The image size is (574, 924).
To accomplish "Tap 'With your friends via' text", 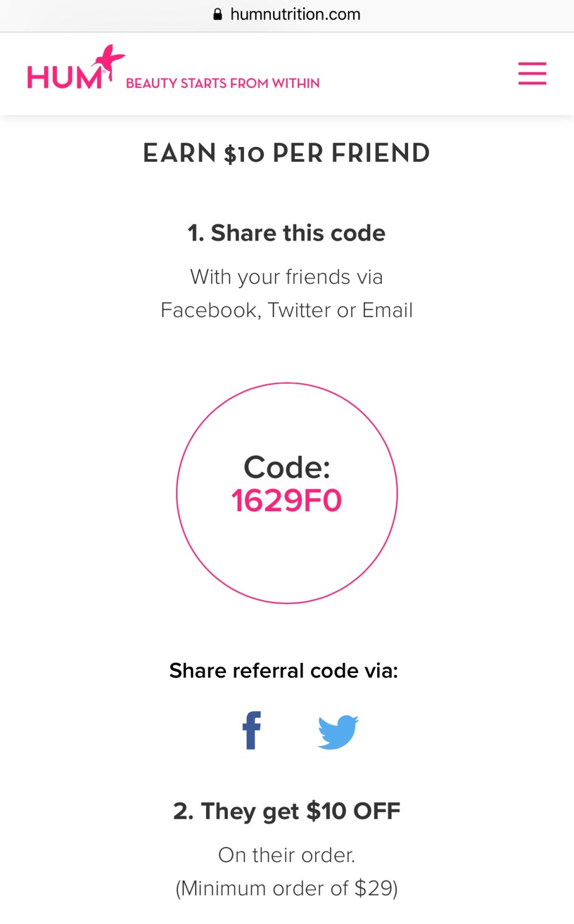I will (x=286, y=277).
